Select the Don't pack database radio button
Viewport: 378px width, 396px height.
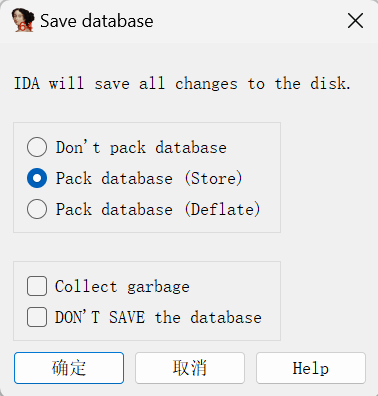tap(37, 147)
